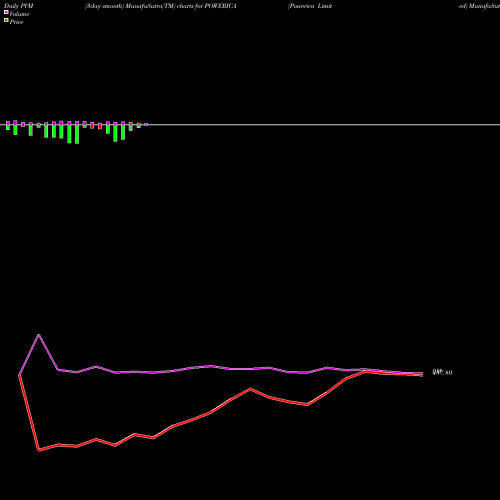
Task: Click the peak of the magenta volume line
Action: [x=39, y=334]
